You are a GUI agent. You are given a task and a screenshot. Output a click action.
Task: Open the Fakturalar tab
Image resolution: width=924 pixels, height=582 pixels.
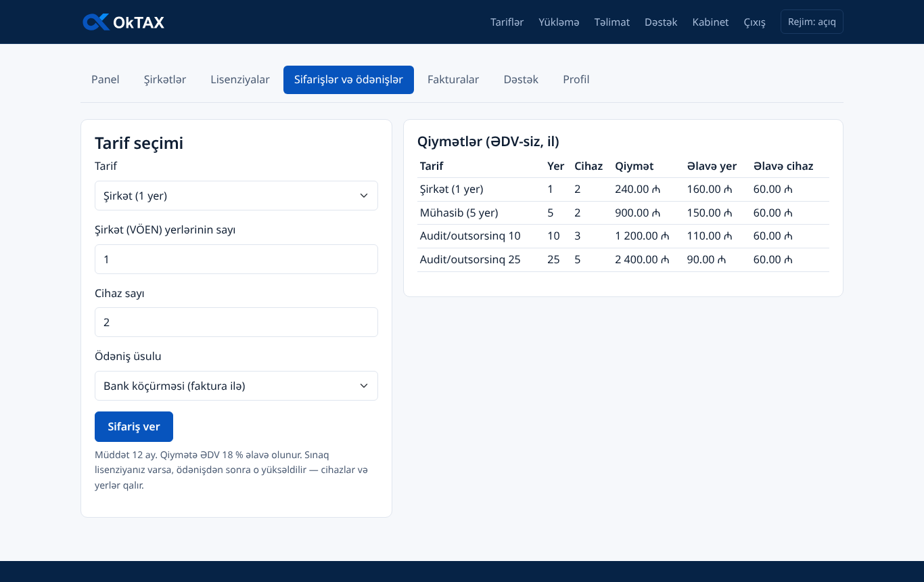453,80
